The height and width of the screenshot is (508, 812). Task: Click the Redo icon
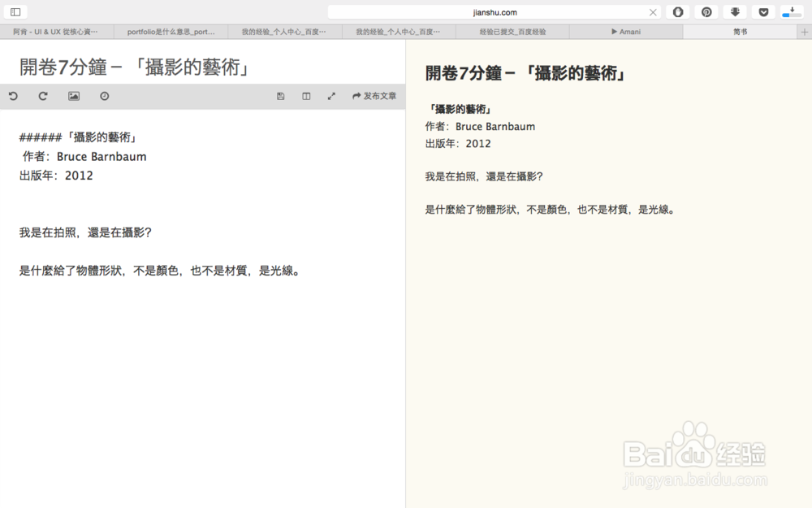42,96
